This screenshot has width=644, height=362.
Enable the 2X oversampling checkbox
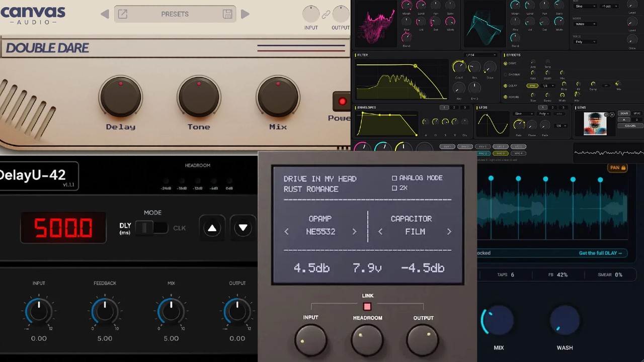pos(394,188)
